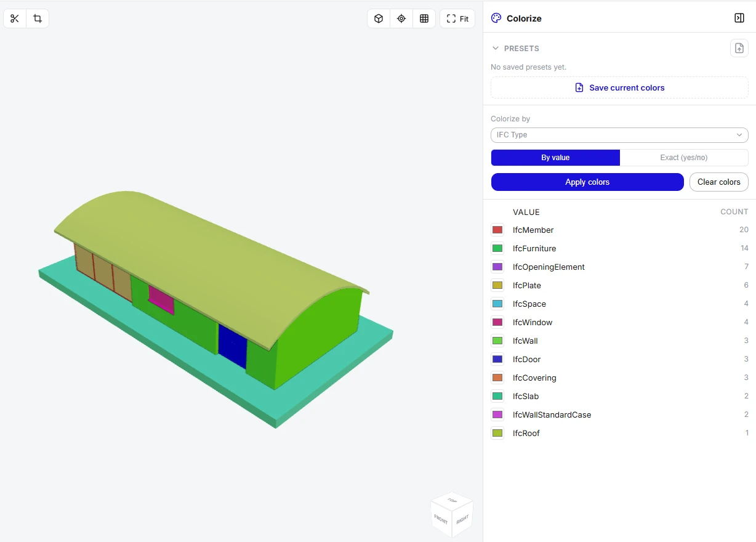The image size is (756, 542).
Task: Switch to Exact (yes/no) mode
Action: 684,158
